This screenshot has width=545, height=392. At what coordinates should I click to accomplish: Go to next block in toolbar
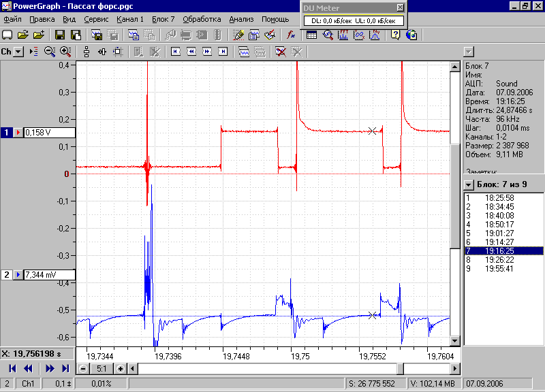[207, 52]
